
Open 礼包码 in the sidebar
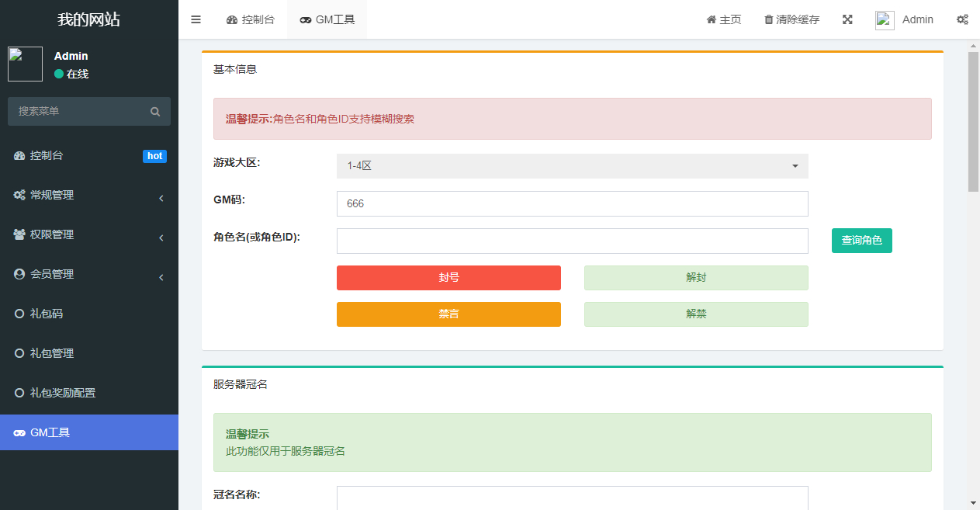47,314
